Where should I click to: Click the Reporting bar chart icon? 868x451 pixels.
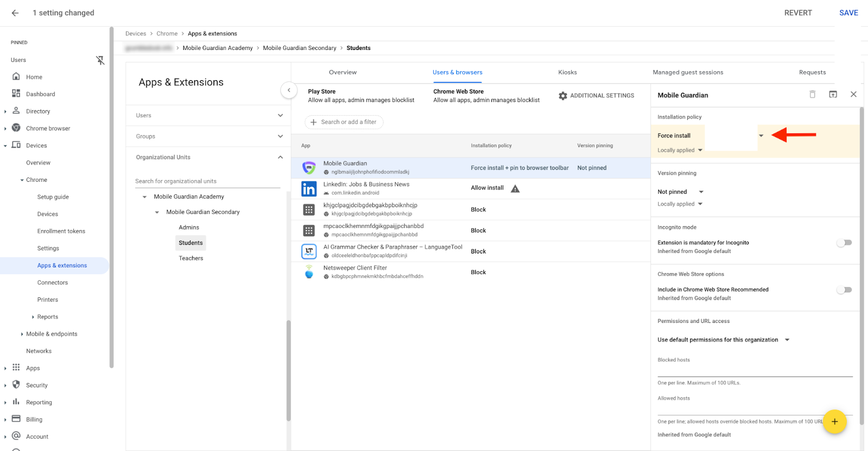16,402
